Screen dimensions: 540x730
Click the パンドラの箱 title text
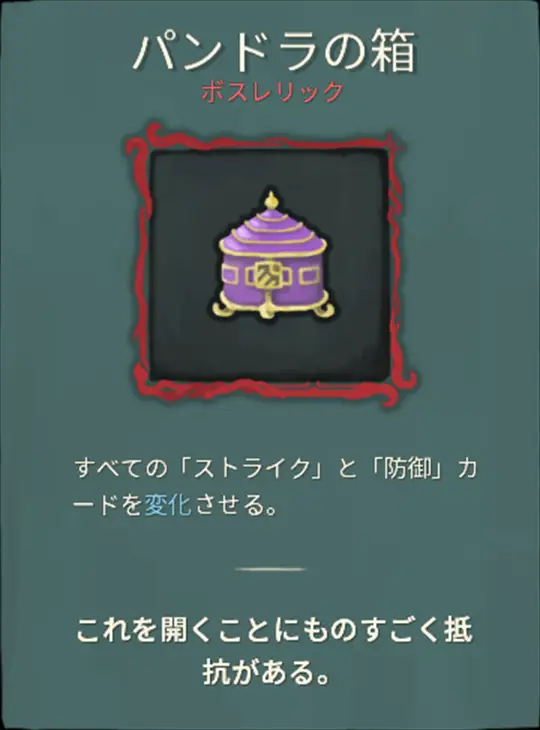(275, 50)
